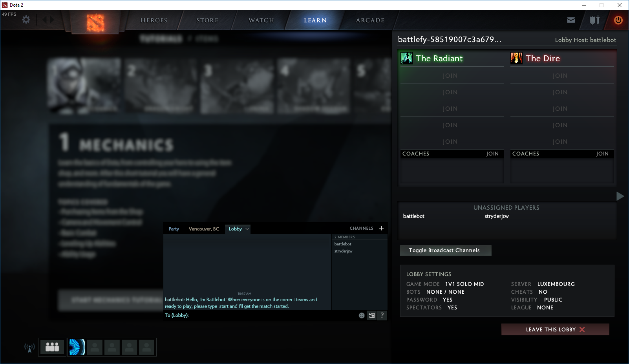
Task: Invite to the second empty party slot
Action: point(112,347)
